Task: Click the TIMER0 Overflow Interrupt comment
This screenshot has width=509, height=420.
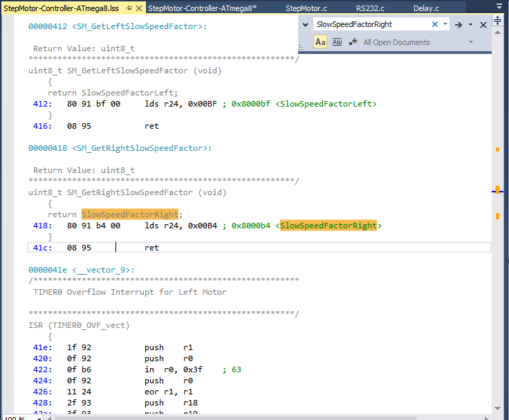Action: pyautogui.click(x=129, y=292)
